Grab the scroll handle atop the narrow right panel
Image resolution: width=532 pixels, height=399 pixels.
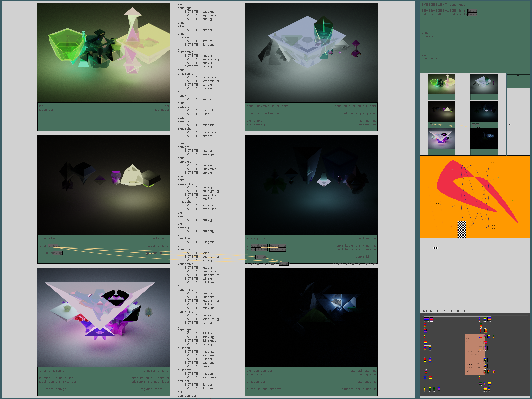518,75
